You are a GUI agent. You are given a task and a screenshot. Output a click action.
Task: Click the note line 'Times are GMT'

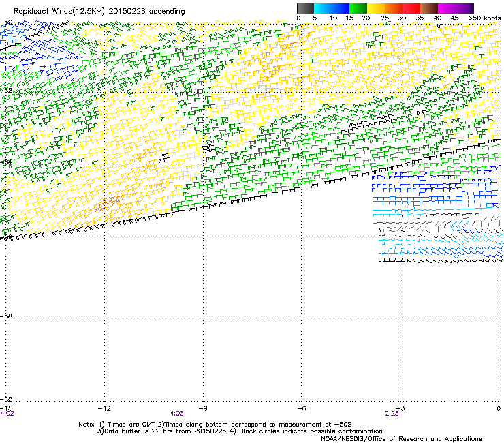pos(131,425)
